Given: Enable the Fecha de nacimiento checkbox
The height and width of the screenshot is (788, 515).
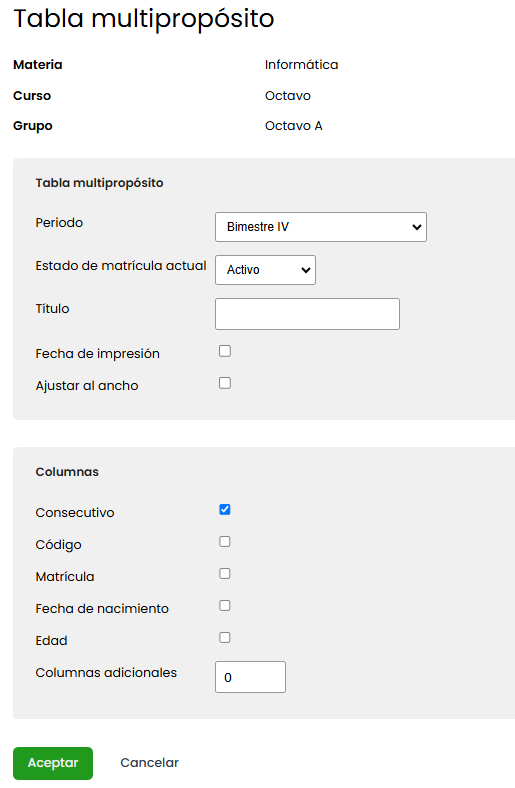Looking at the screenshot, I should click(x=225, y=606).
